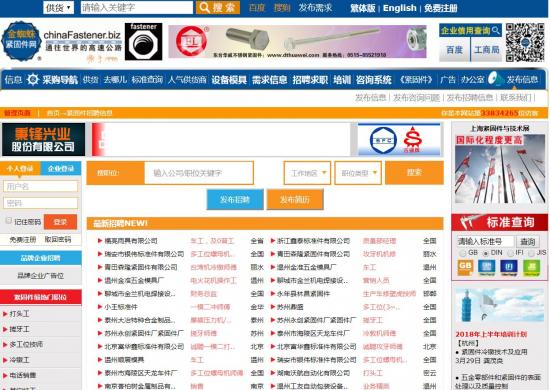Click the 金蜘蛛紧固件网 round logo

[x=21, y=42]
